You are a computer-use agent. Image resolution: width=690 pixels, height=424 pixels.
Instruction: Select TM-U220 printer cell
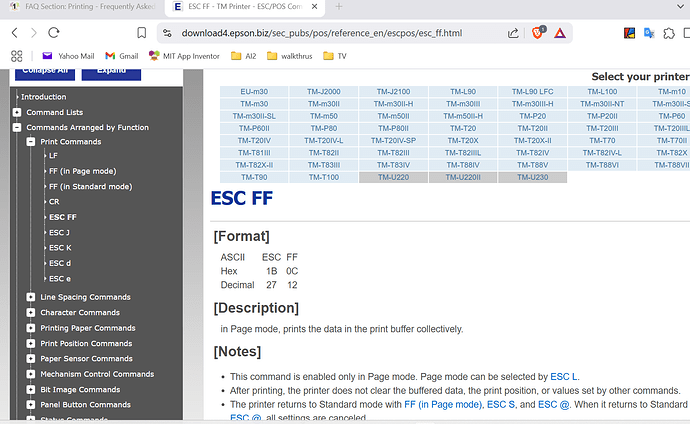pos(393,177)
